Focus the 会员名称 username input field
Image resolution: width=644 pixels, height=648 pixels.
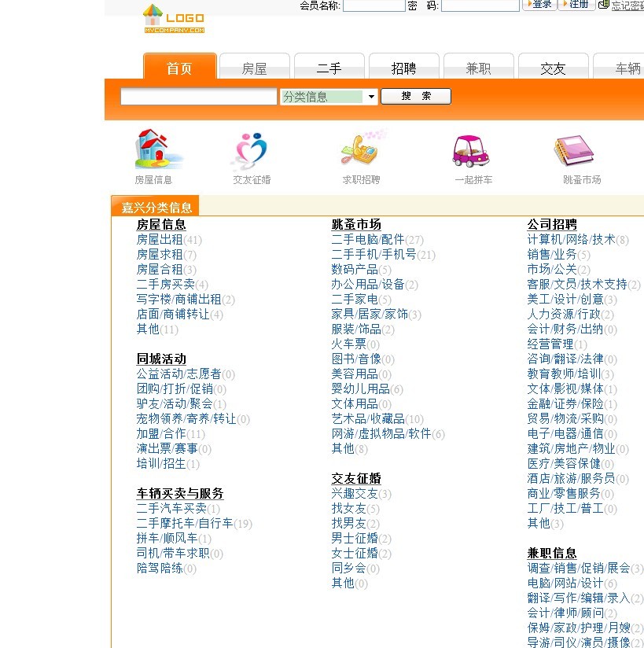(374, 6)
